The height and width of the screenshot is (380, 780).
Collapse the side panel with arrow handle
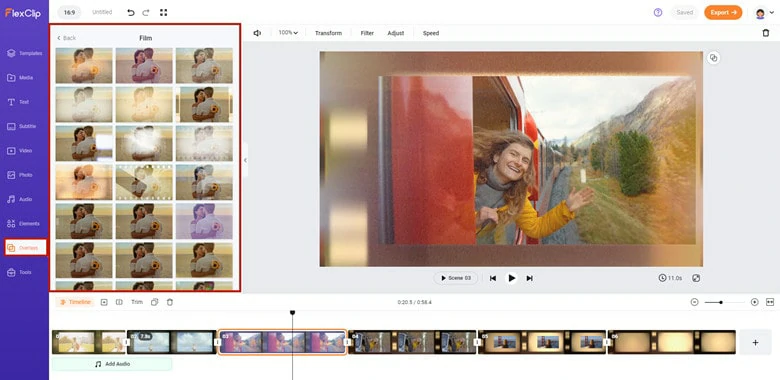pos(245,160)
